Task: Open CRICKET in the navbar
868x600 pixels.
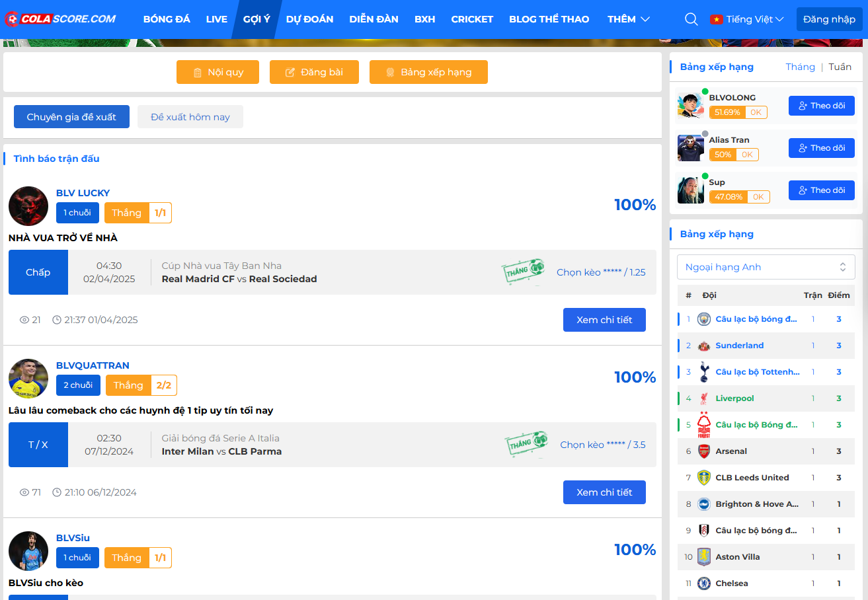Action: 472,19
